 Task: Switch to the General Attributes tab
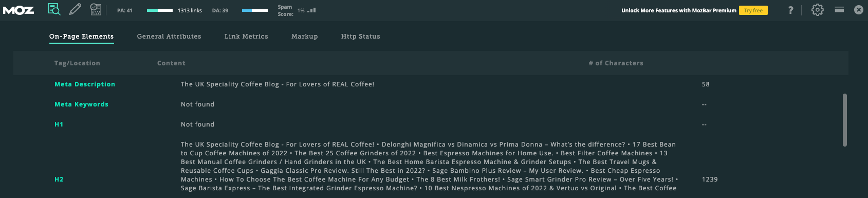169,37
